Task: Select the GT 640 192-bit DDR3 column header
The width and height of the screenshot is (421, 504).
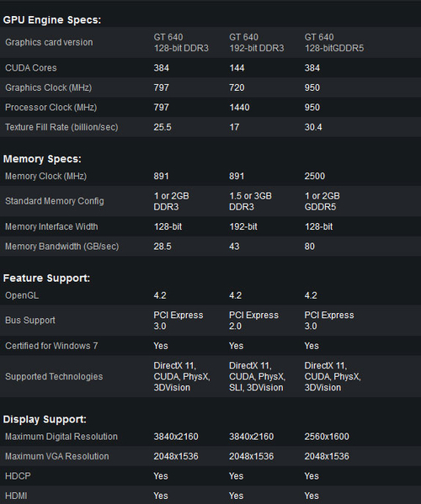Action: point(256,42)
